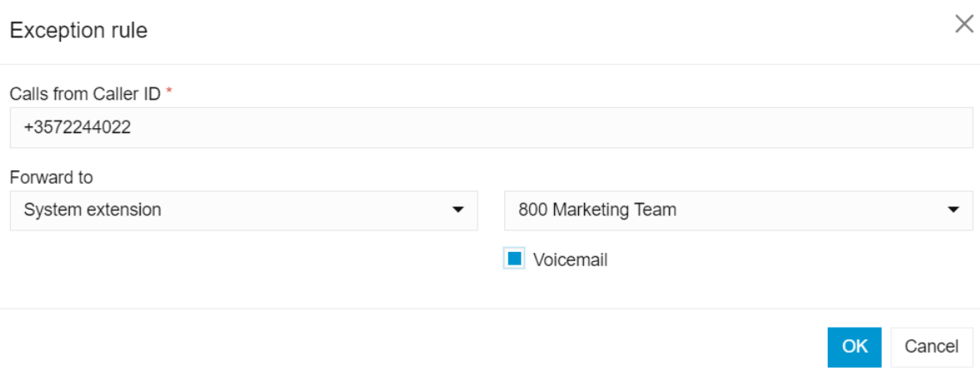Click the arrow icon beside 800 Marketing Team
The height and width of the screenshot is (376, 980).
(953, 210)
